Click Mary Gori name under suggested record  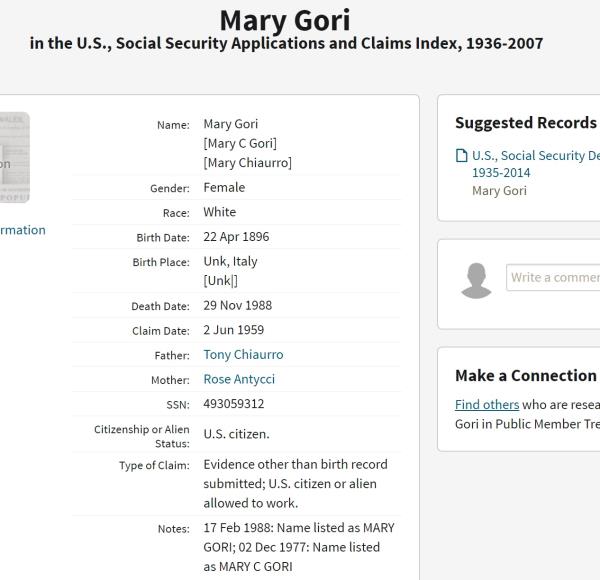point(499,191)
